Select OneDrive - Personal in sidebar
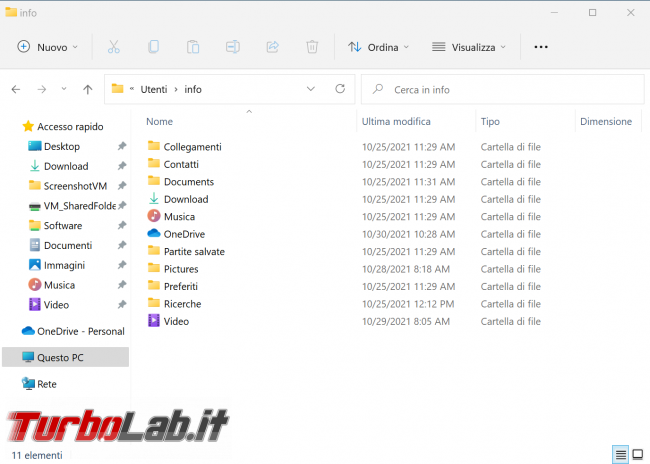Image resolution: width=650 pixels, height=464 pixels. (x=73, y=331)
